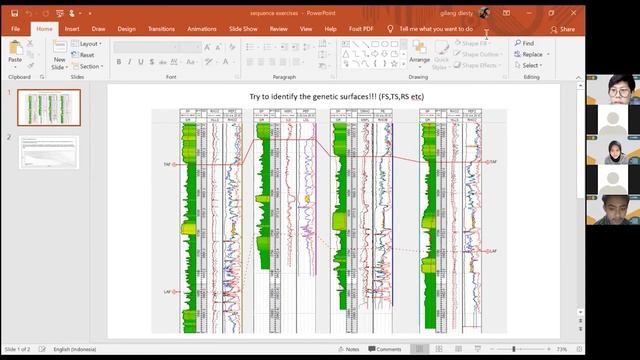
Task: Click Decrease Font Size icon
Action: click(x=218, y=48)
